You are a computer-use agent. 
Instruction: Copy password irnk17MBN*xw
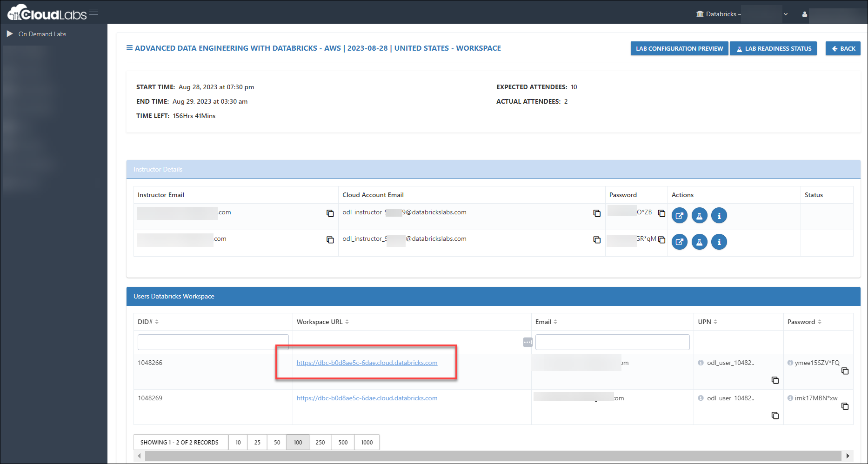click(845, 406)
